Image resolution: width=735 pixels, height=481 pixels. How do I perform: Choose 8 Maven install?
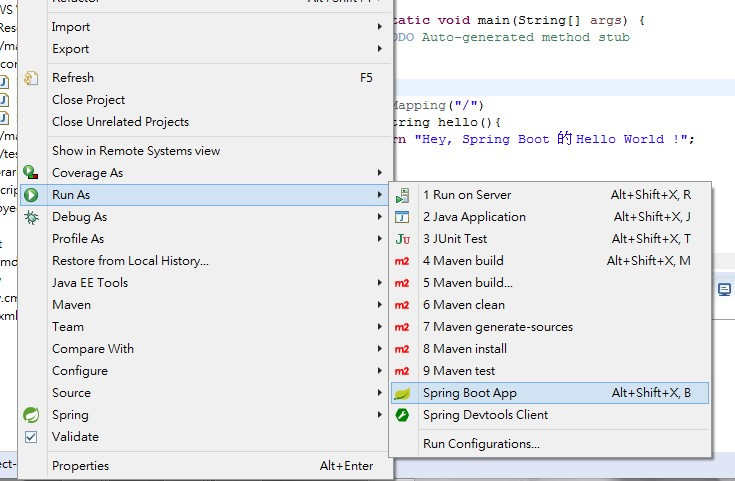[x=550, y=349]
